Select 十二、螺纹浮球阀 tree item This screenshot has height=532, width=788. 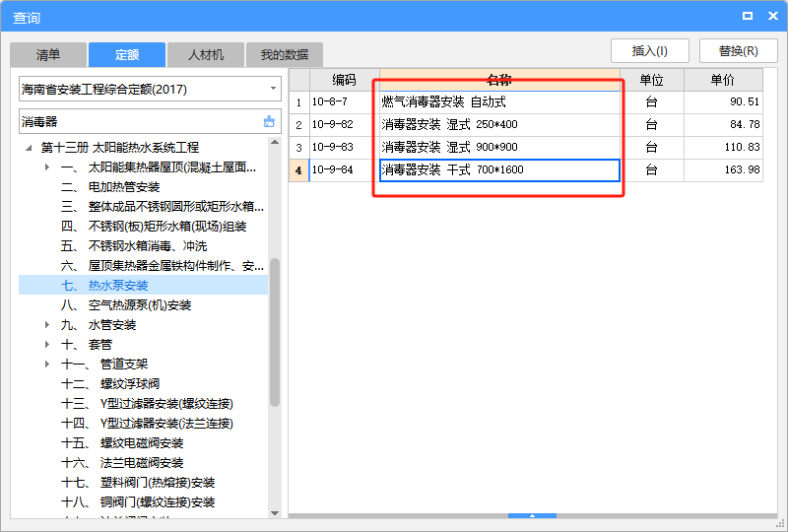[110, 384]
